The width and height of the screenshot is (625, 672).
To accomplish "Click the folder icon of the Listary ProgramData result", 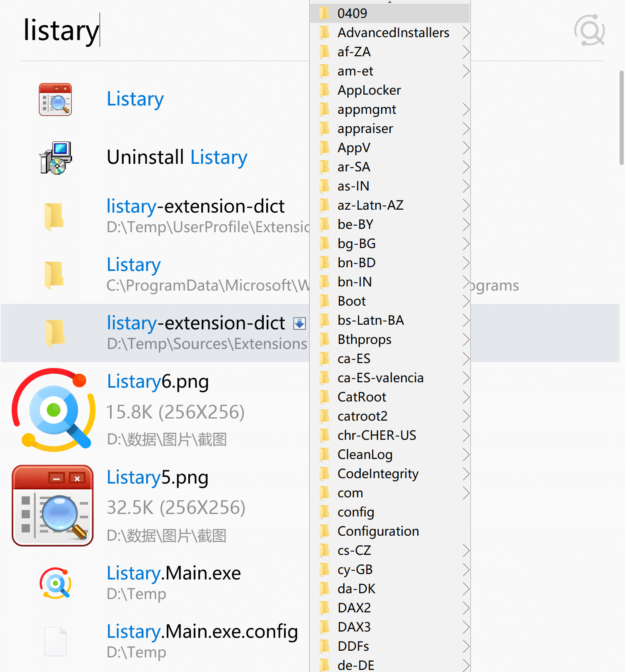I will coord(54,275).
